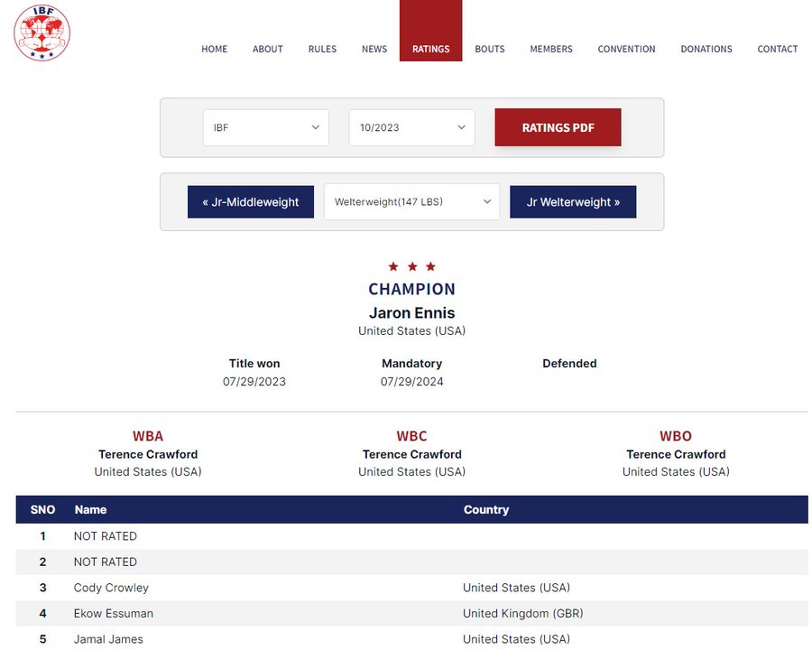Screen dimensions: 812x650
Task: Open the CONVENTION page
Action: [627, 49]
